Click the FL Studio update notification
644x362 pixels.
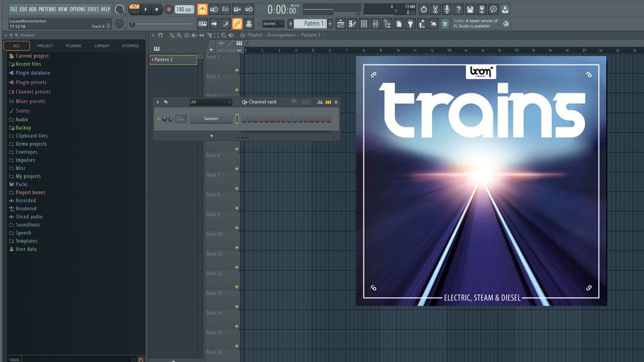481,24
